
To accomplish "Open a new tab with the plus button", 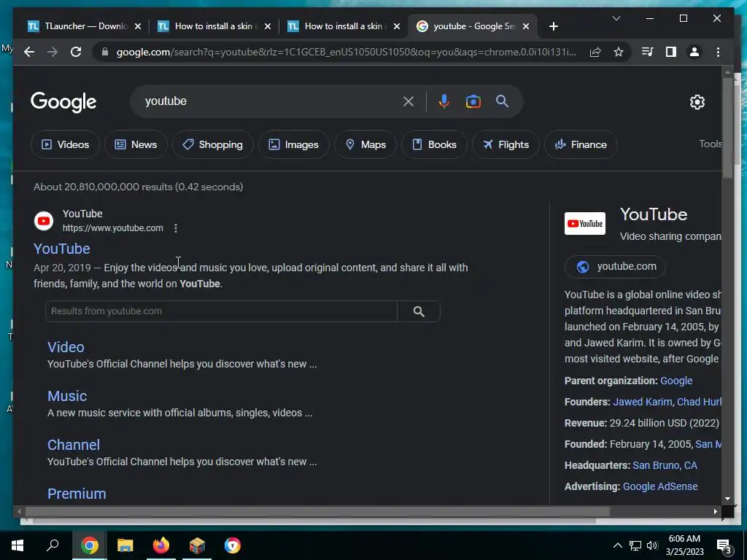I will click(553, 26).
